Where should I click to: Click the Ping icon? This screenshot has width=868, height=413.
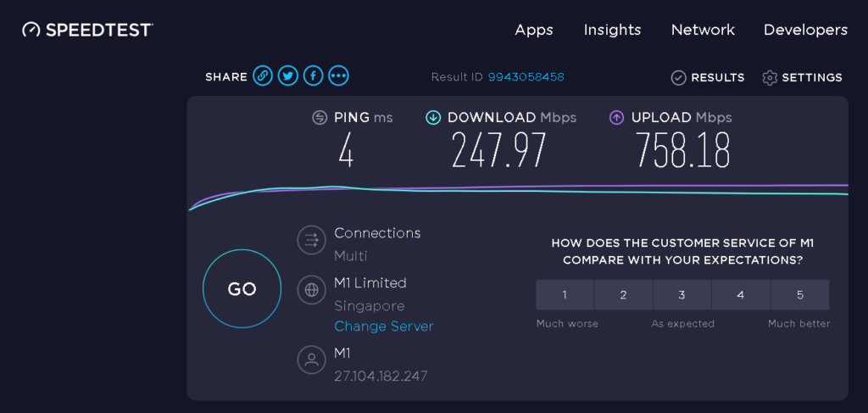tap(320, 117)
